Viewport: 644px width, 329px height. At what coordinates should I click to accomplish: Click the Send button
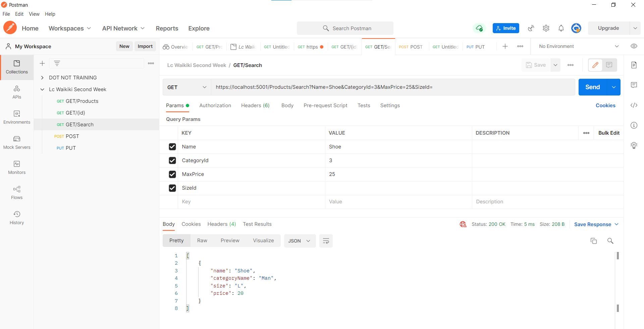pyautogui.click(x=592, y=87)
